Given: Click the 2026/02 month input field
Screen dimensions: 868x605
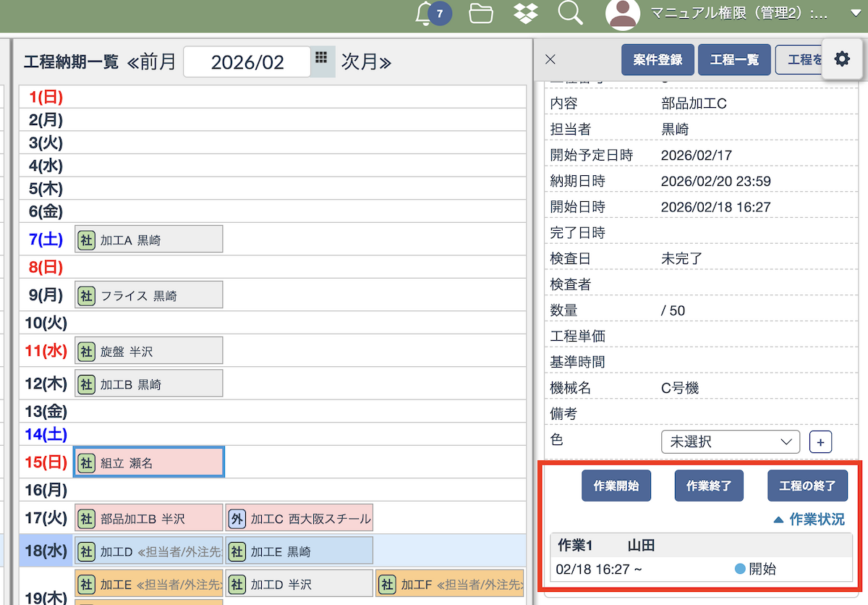Looking at the screenshot, I should click(247, 62).
